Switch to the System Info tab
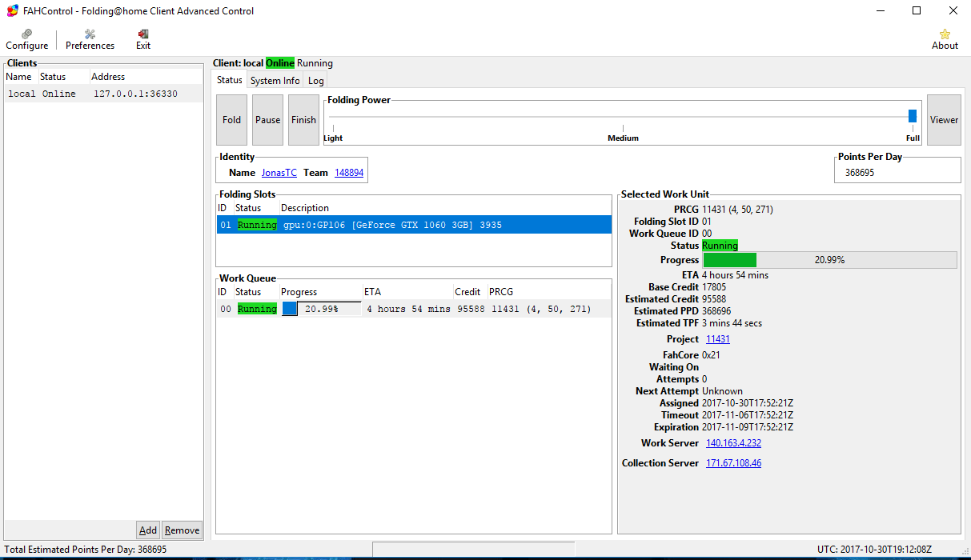 275,81
